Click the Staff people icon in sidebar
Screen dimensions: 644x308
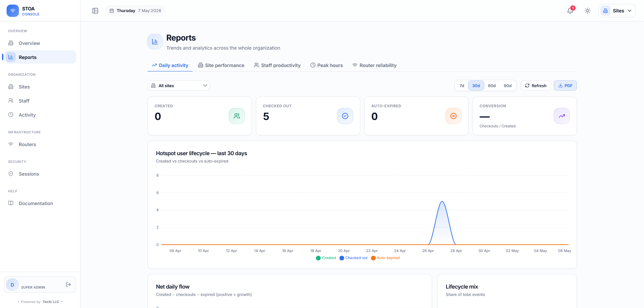click(11, 101)
